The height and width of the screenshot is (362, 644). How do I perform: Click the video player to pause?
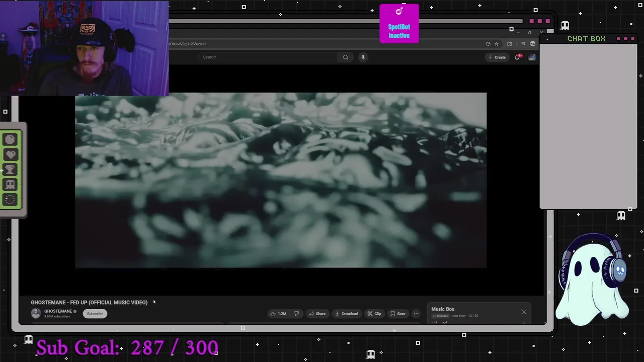[281, 180]
